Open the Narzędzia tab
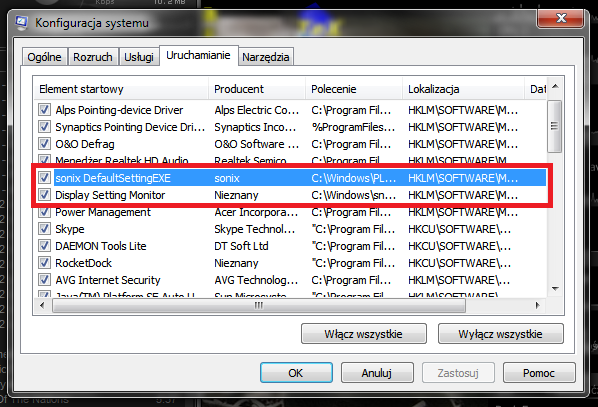Screen dimensions: 598x407 266,57
